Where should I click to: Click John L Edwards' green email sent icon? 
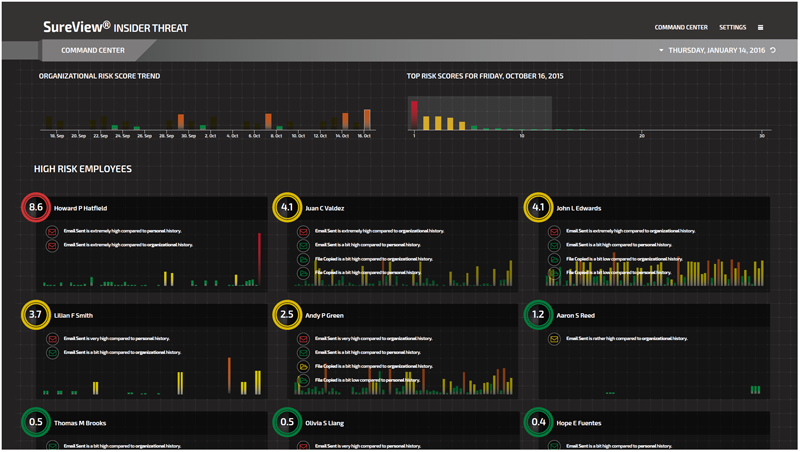[x=554, y=245]
